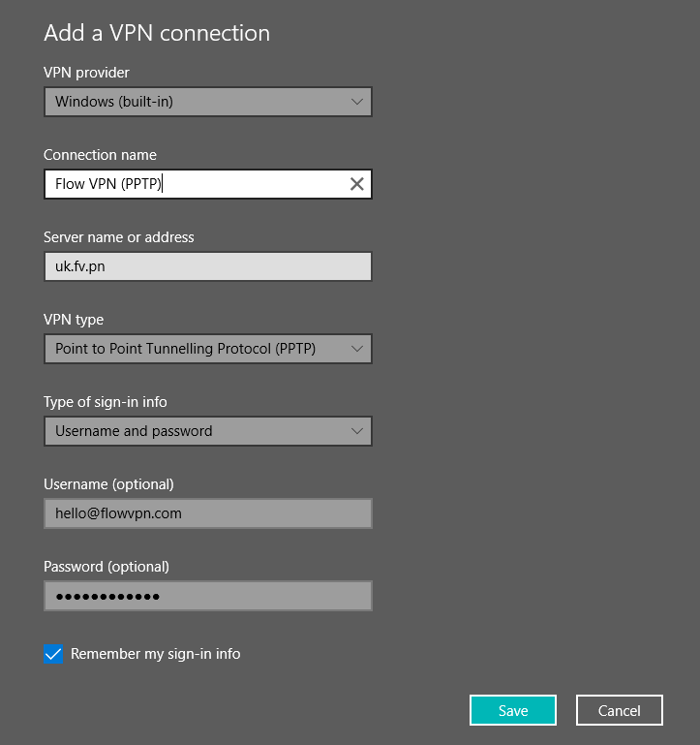The image size is (700, 745).
Task: Clear the Connection name field with X
Action: (356, 184)
